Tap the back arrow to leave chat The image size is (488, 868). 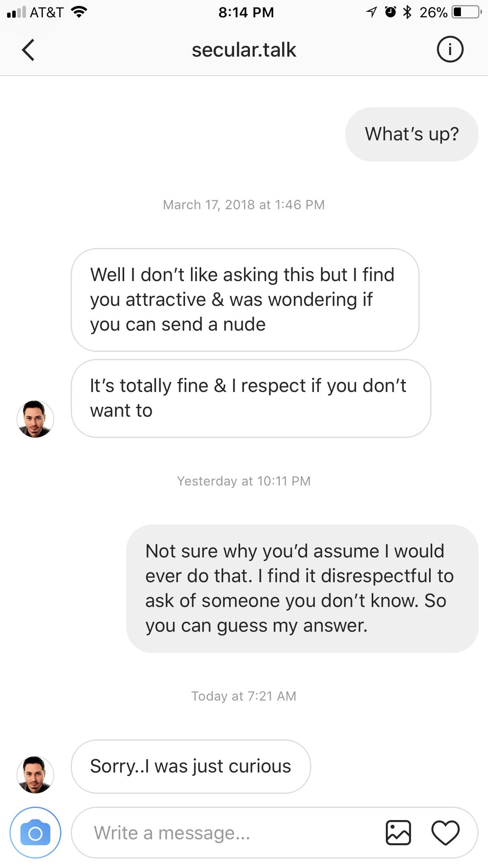tap(28, 50)
